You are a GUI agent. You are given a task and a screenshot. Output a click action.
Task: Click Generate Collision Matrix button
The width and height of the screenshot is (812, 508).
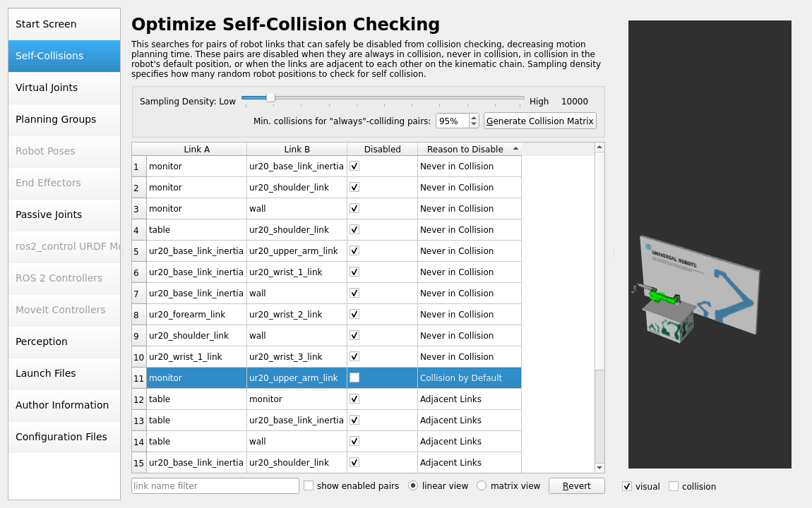(x=539, y=121)
